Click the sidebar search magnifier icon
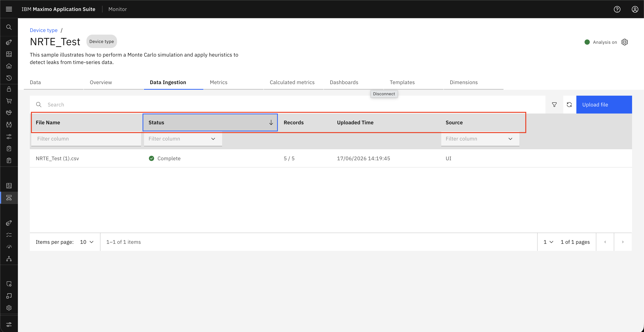Viewport: 644px width, 332px height. pos(9,27)
